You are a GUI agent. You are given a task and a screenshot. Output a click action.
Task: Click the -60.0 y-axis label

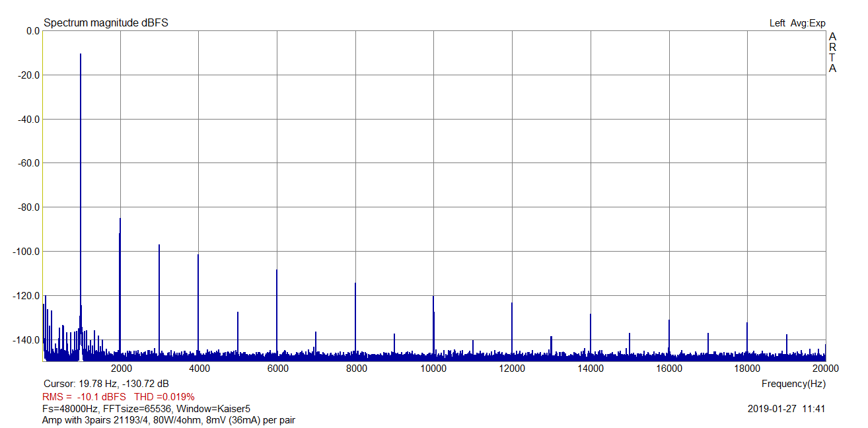coord(29,163)
